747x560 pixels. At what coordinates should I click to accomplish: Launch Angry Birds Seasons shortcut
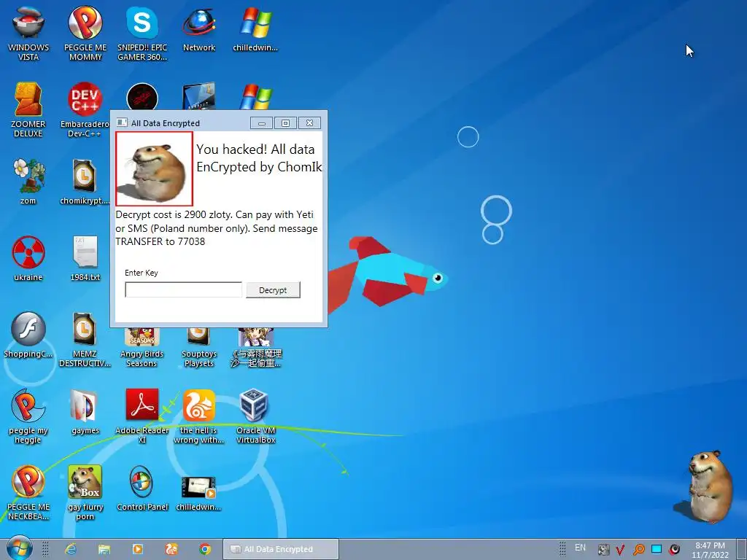point(142,348)
